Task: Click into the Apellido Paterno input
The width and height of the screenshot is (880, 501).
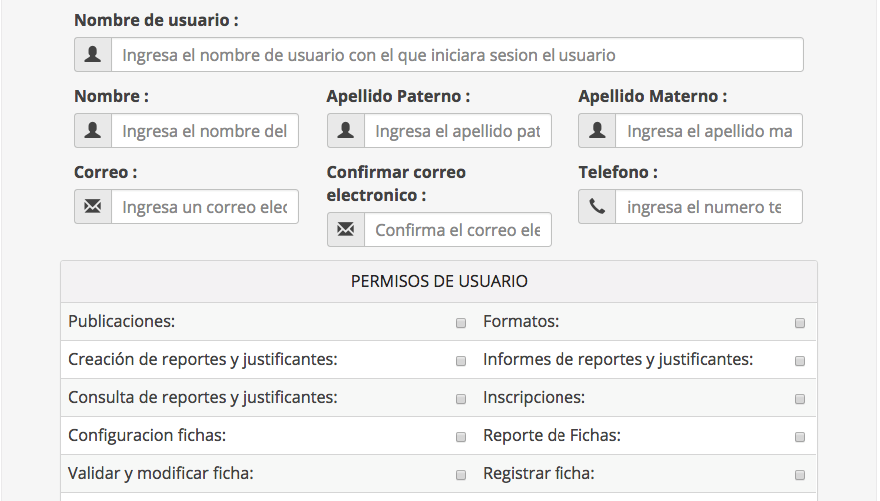Action: pos(457,131)
